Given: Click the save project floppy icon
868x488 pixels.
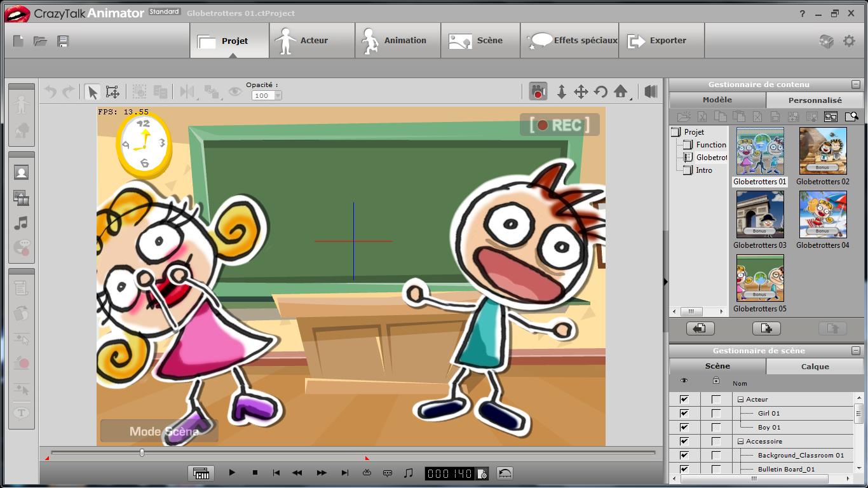Looking at the screenshot, I should tap(63, 41).
